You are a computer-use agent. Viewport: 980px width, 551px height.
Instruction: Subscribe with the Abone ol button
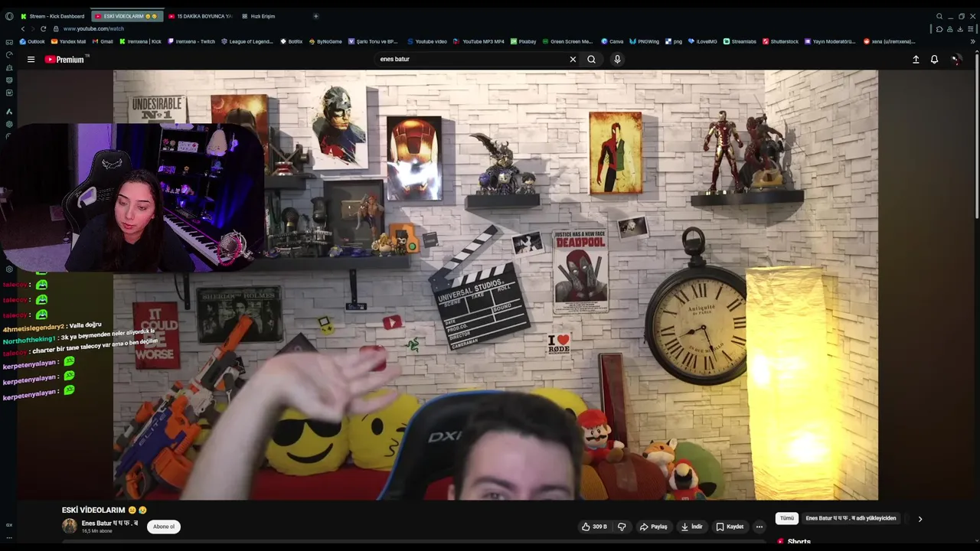(x=164, y=527)
